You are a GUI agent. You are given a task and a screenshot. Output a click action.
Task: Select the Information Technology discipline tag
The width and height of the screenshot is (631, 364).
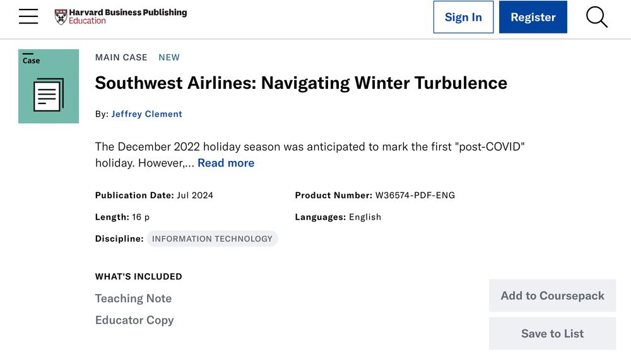click(212, 238)
